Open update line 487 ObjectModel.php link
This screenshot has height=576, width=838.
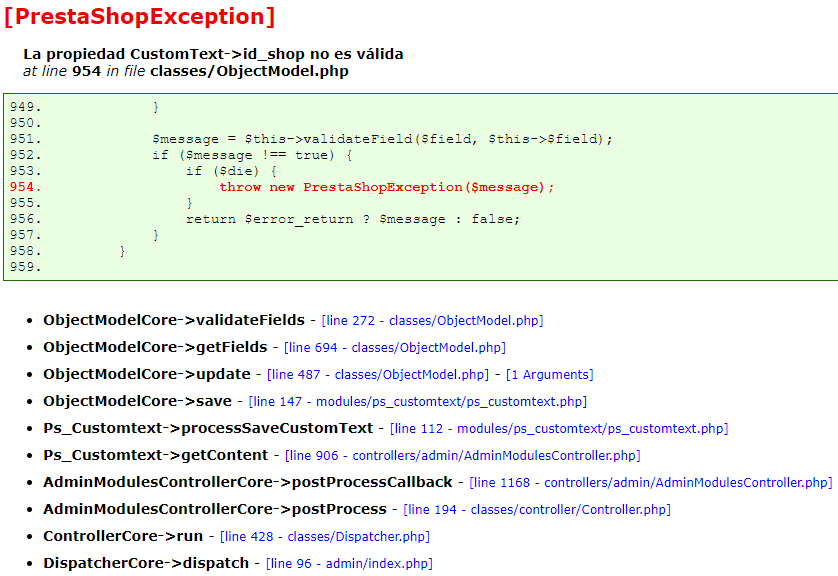pyautogui.click(x=378, y=375)
